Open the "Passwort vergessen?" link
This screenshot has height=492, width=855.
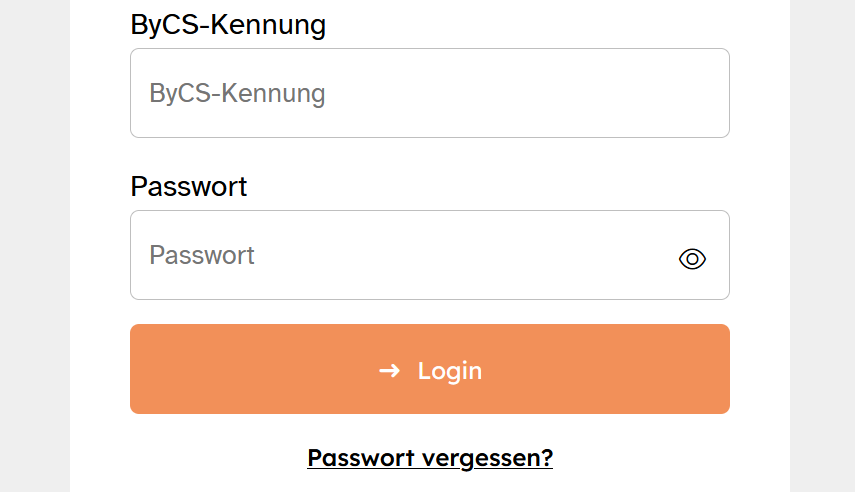pyautogui.click(x=430, y=458)
